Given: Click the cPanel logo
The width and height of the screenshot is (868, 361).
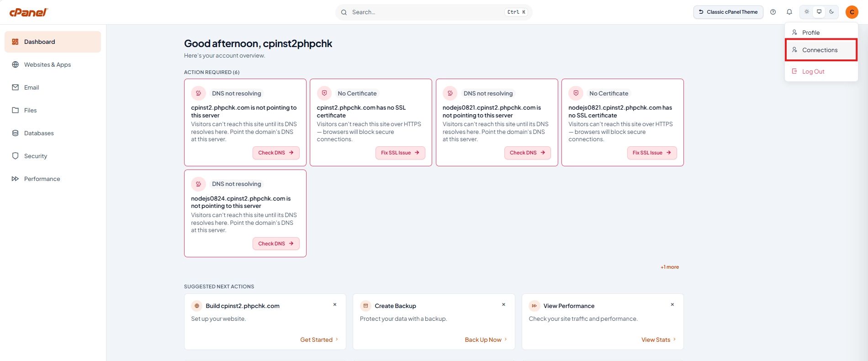Looking at the screenshot, I should (28, 12).
